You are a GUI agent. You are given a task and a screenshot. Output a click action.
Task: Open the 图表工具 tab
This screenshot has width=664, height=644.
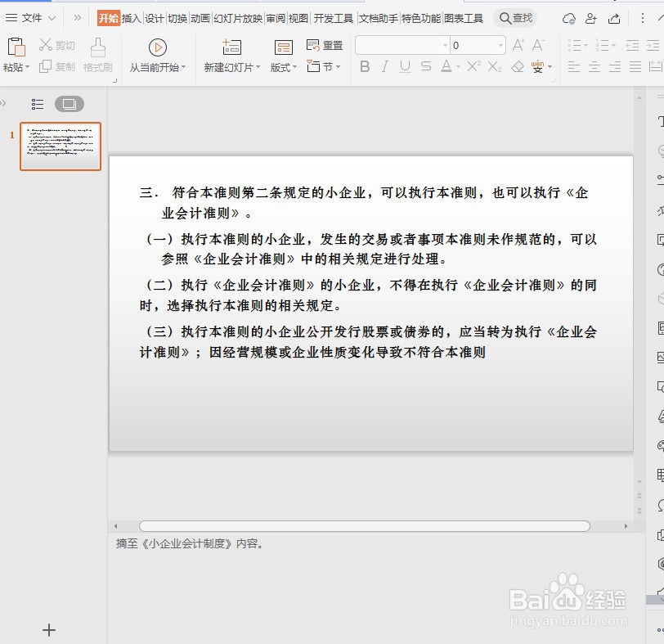click(464, 18)
